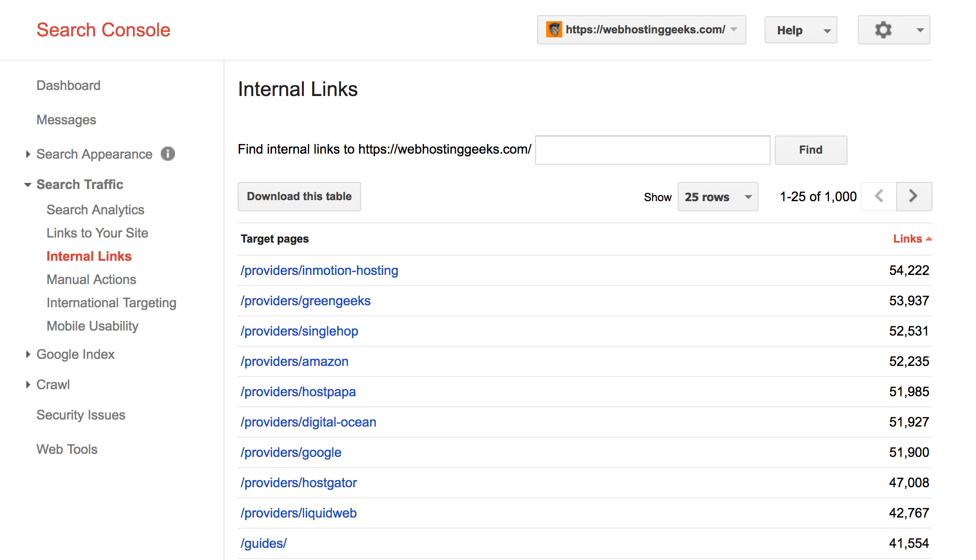
Task: Click the webhostinggeeks site favicon
Action: tap(554, 29)
